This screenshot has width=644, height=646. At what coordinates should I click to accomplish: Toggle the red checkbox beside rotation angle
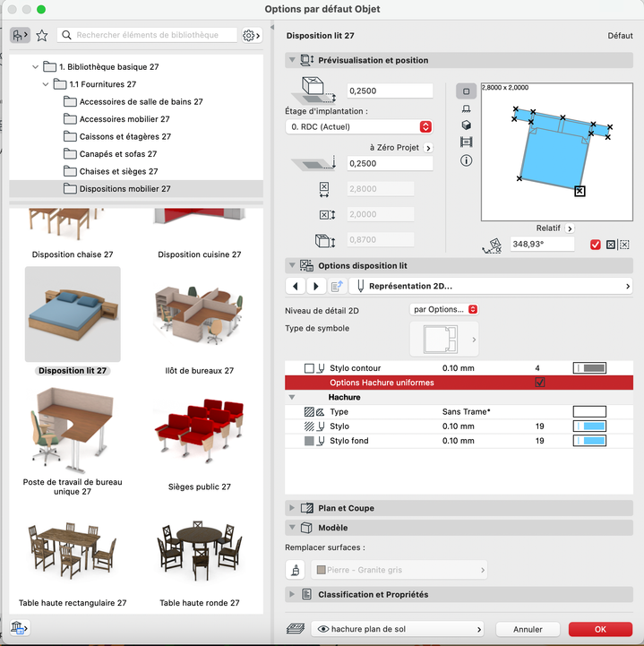pos(595,245)
